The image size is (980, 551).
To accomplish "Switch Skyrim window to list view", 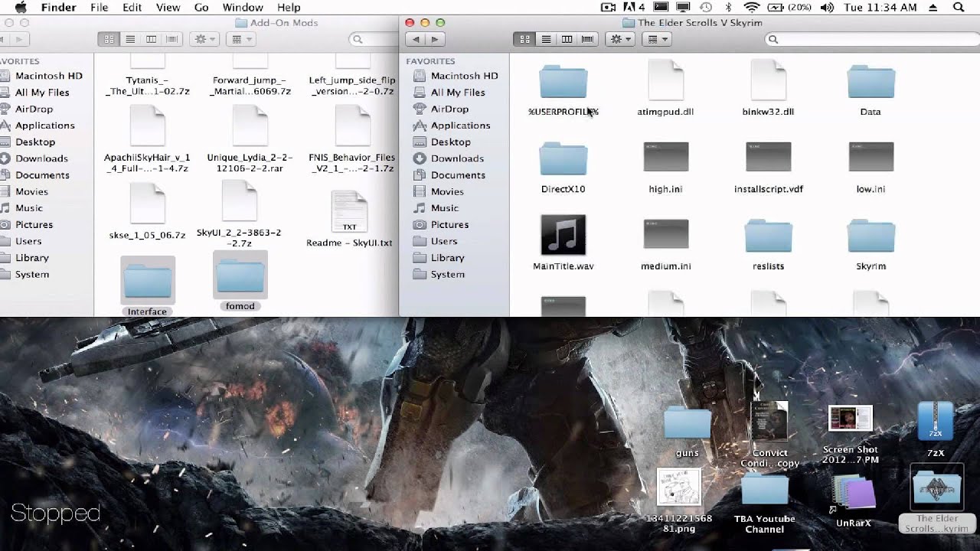I will click(x=546, y=39).
